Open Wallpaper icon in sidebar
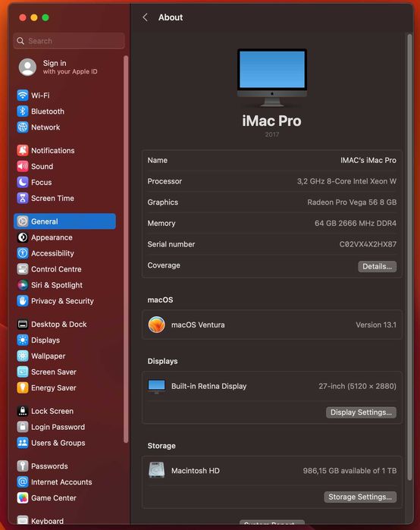Viewport: 420px width, 530px height. point(23,356)
